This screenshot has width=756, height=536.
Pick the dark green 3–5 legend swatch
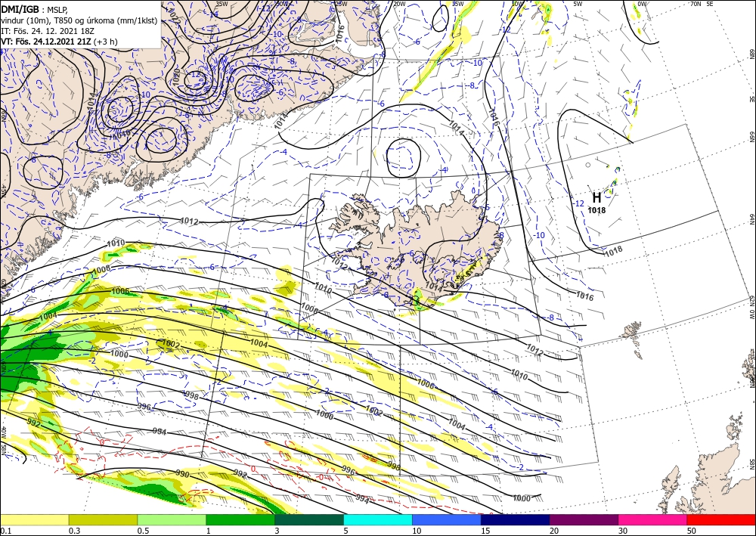pyautogui.click(x=309, y=519)
